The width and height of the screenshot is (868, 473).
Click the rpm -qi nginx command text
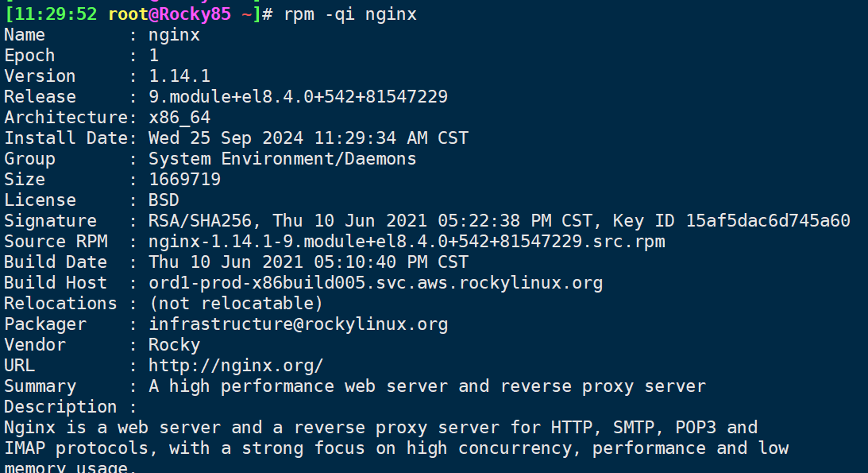pos(350,14)
